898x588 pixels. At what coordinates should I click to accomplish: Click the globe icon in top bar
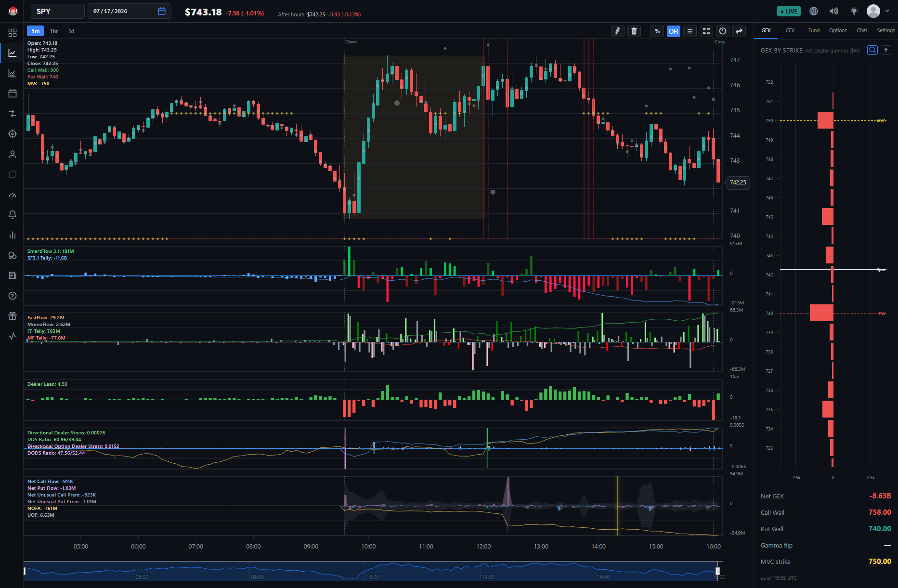click(814, 11)
